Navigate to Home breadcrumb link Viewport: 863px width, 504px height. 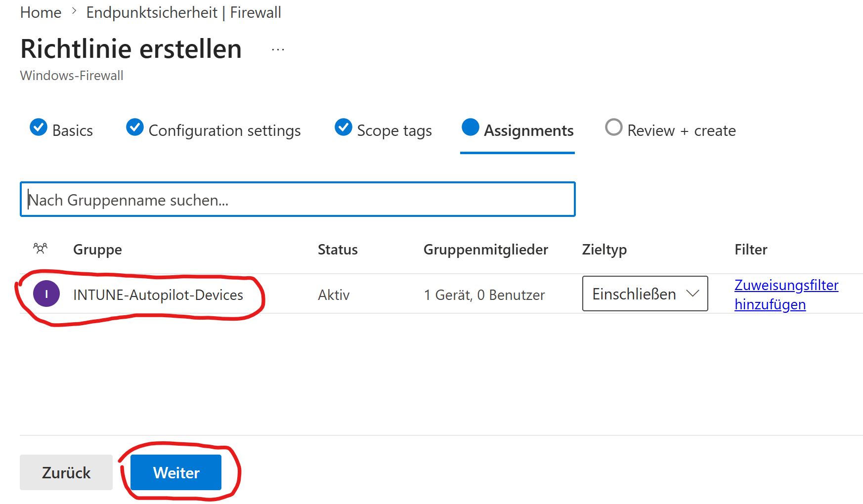click(x=41, y=12)
